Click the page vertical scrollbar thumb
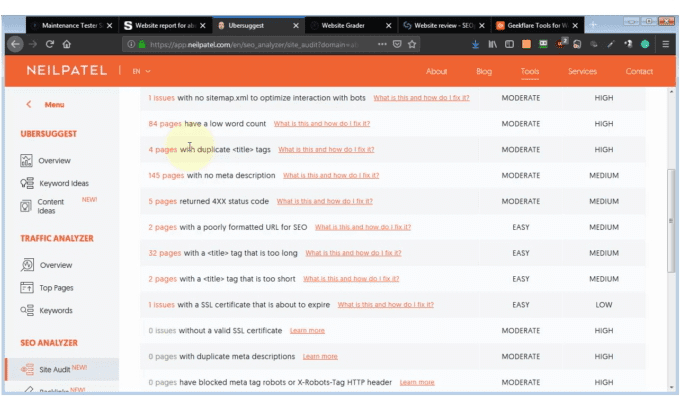The width and height of the screenshot is (680, 396). tap(671, 221)
